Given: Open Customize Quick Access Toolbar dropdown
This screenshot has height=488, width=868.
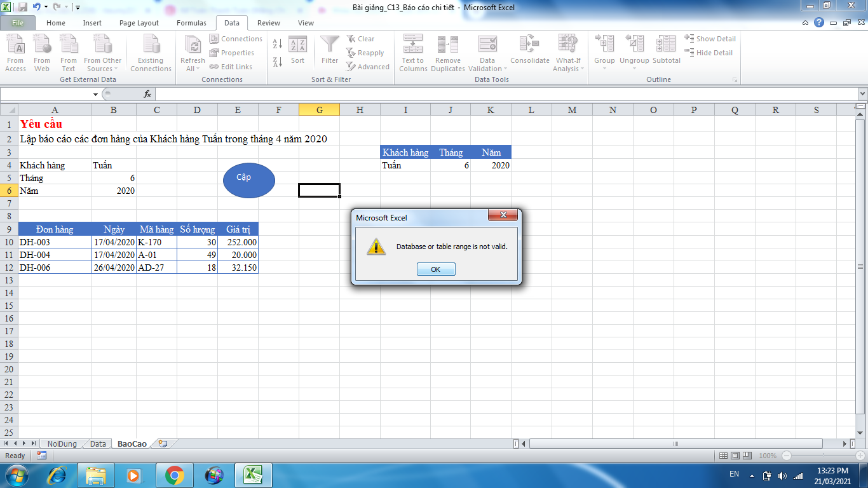Looking at the screenshot, I should (x=77, y=8).
